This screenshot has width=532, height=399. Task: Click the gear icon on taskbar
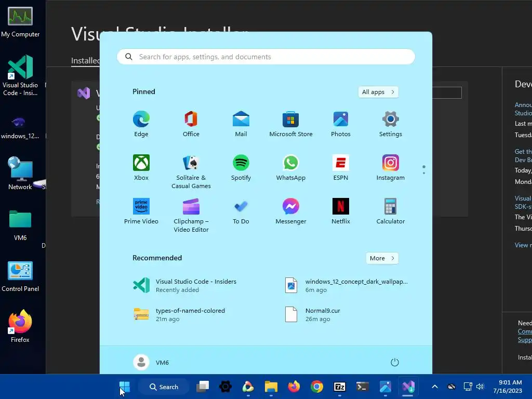[225, 387]
